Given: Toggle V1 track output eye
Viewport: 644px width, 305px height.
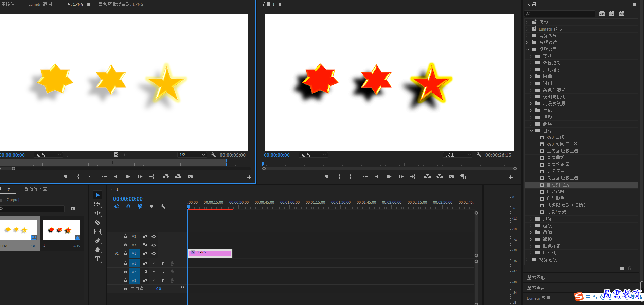Looking at the screenshot, I should tap(154, 253).
